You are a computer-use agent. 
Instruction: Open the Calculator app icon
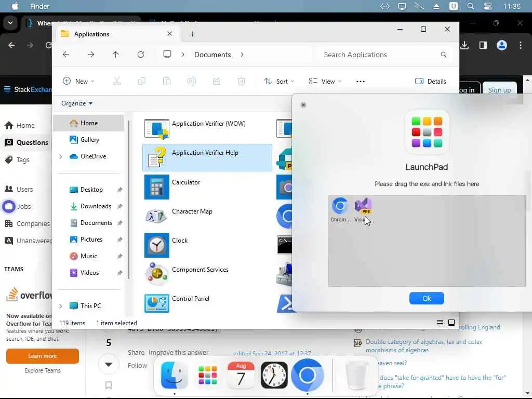pyautogui.click(x=157, y=187)
